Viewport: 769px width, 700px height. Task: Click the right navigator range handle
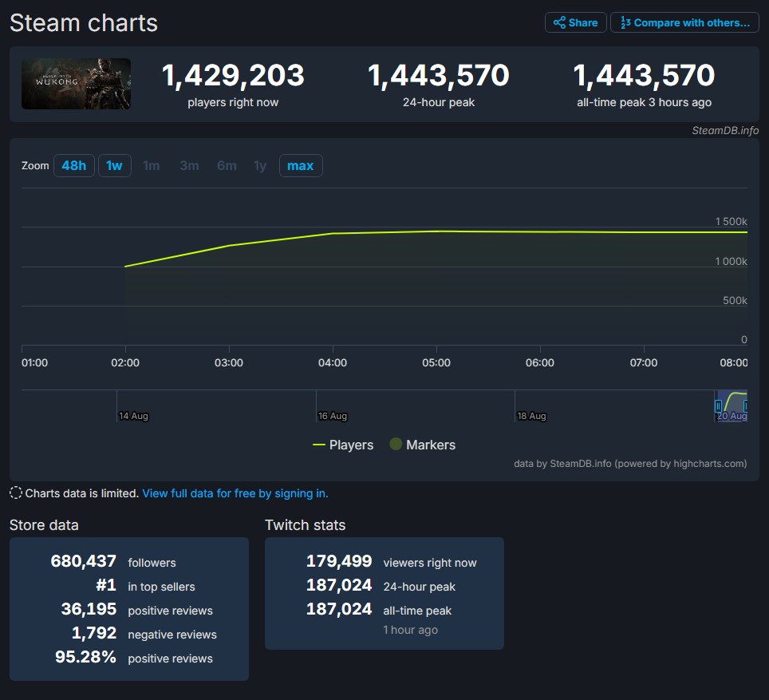745,406
